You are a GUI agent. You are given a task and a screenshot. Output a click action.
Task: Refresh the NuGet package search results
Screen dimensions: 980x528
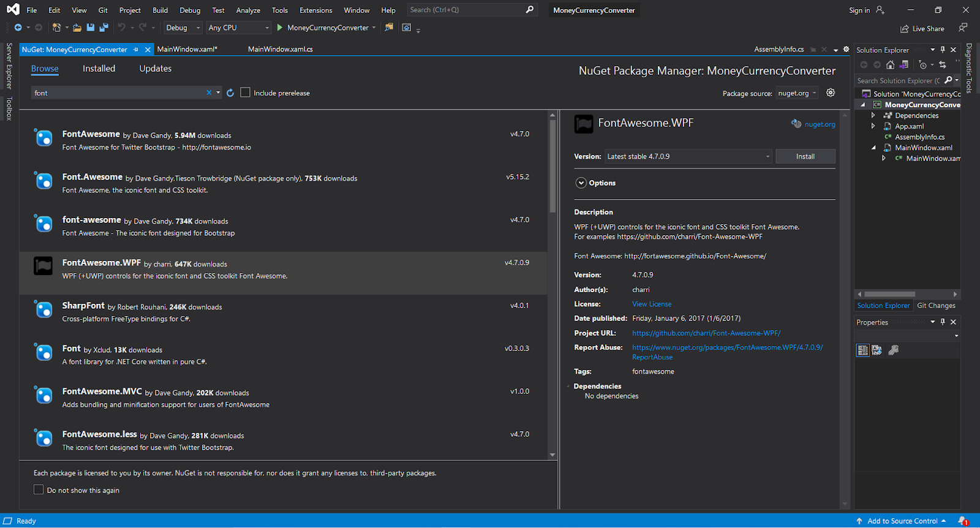(230, 93)
